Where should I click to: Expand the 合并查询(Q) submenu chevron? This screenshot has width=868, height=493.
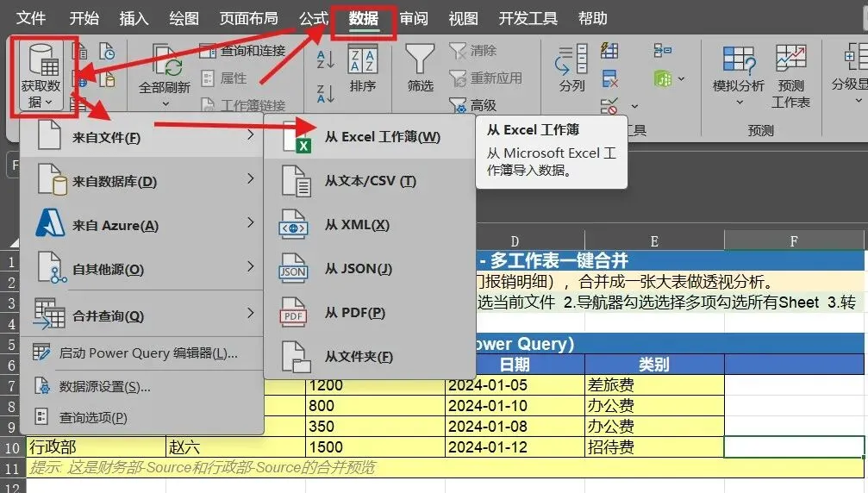[x=251, y=313]
